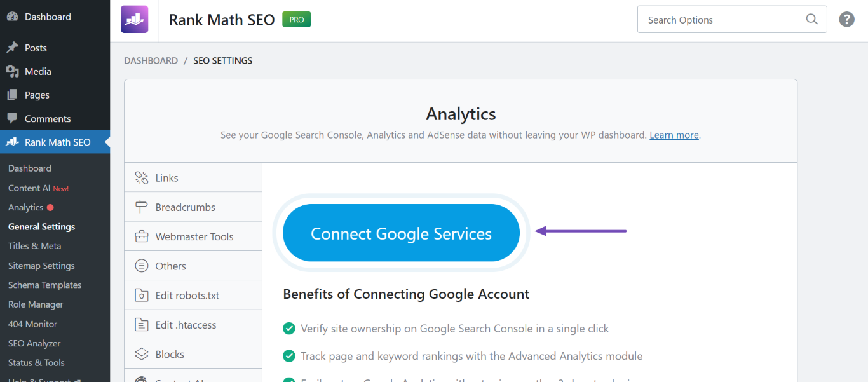Open Titles & Meta from sidebar

pos(34,246)
